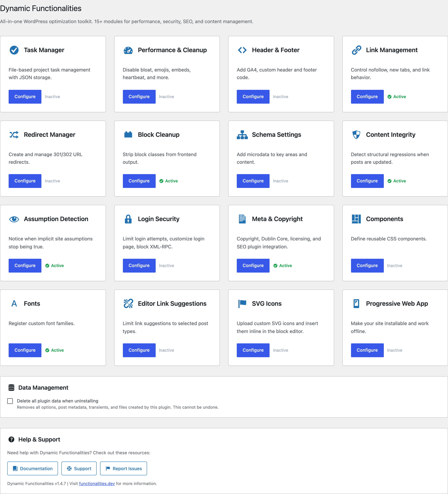Click the Progressive Web App phone icon
Screen dimensions: 448x494
356,304
